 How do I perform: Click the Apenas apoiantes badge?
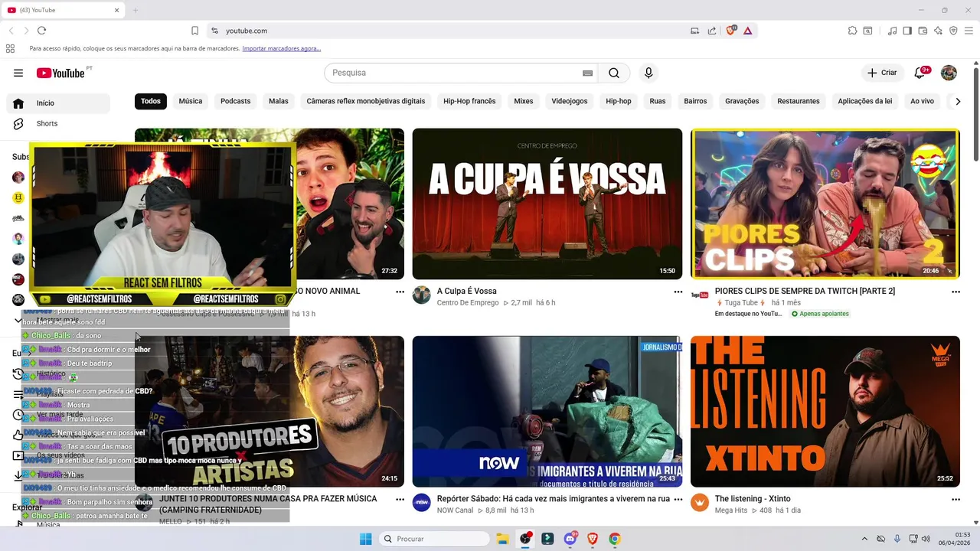pyautogui.click(x=820, y=314)
